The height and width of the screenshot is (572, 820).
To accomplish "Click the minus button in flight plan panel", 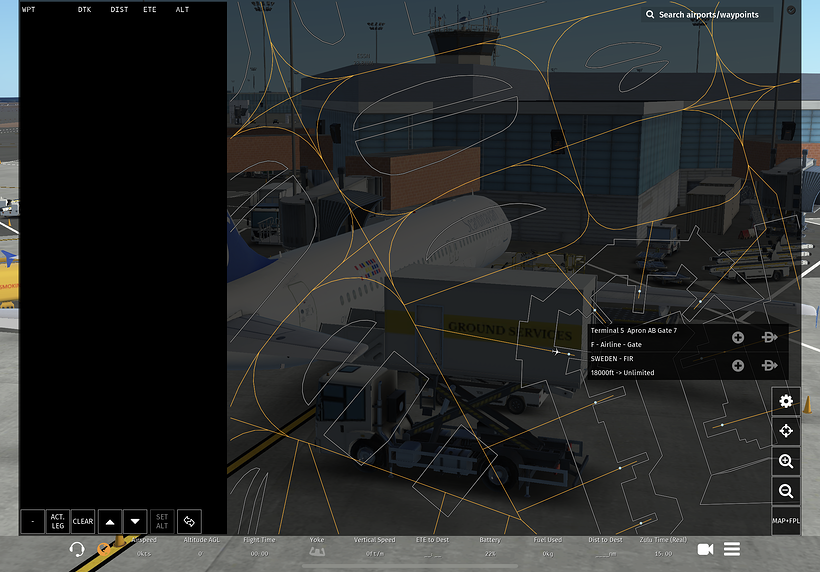I will 32,521.
